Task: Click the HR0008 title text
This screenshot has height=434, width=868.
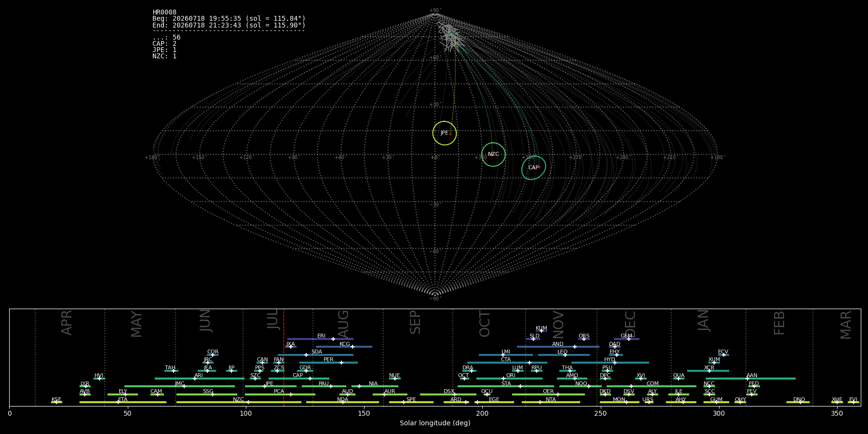Action: (x=164, y=13)
